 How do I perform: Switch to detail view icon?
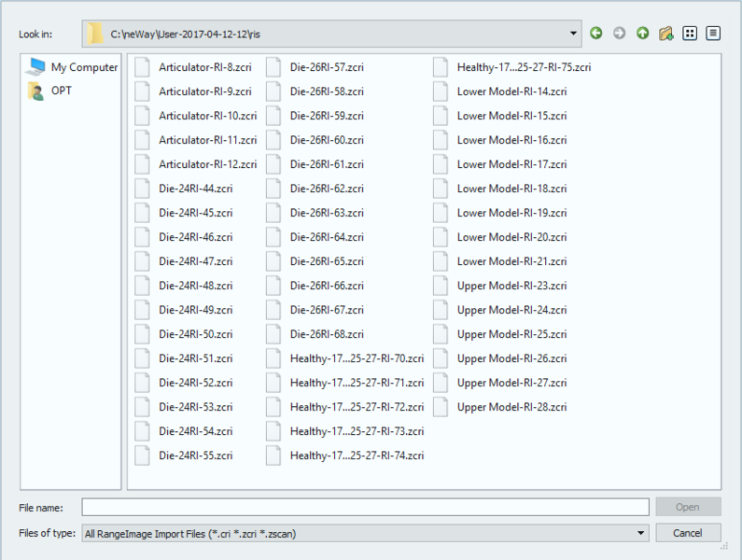713,34
